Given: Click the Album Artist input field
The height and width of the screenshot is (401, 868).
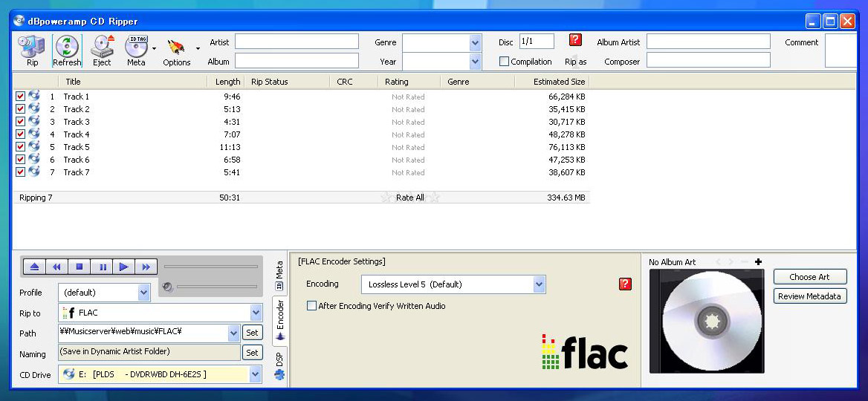Looking at the screenshot, I should click(708, 42).
